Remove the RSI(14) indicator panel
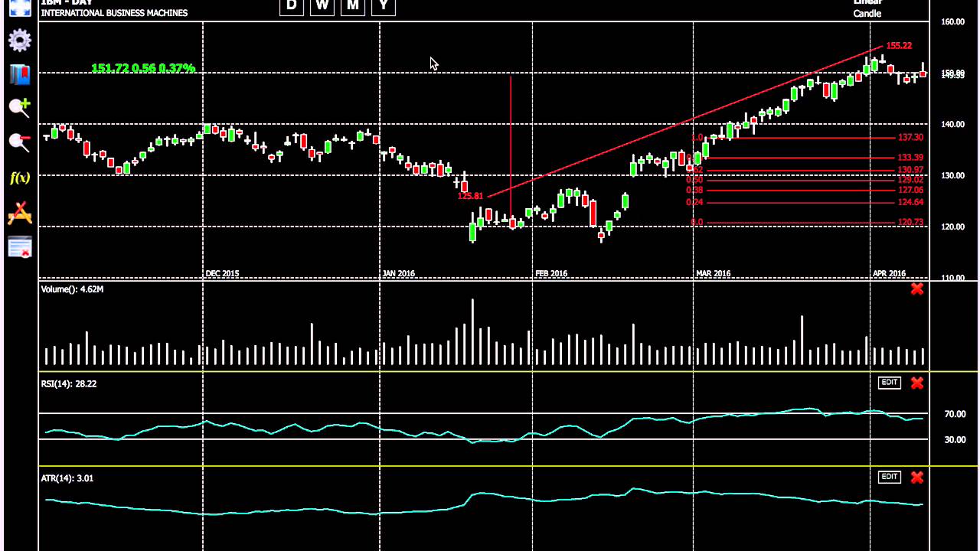Screen dimensions: 980x551 tap(917, 383)
